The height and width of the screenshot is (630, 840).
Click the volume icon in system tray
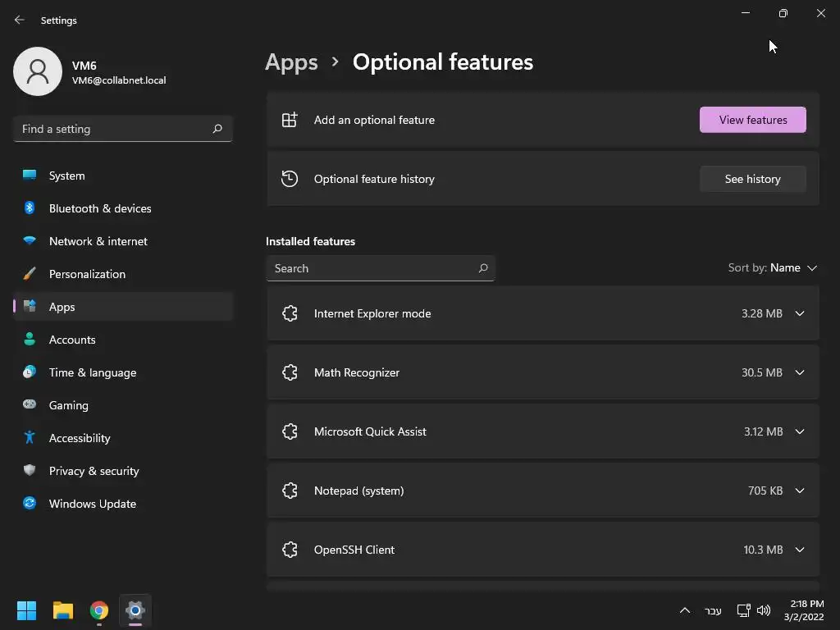point(764,610)
